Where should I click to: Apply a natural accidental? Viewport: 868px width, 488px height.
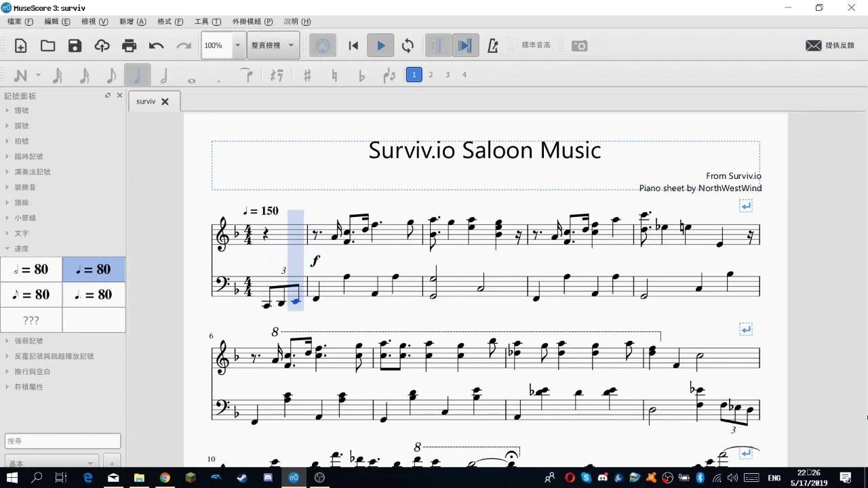coord(334,75)
